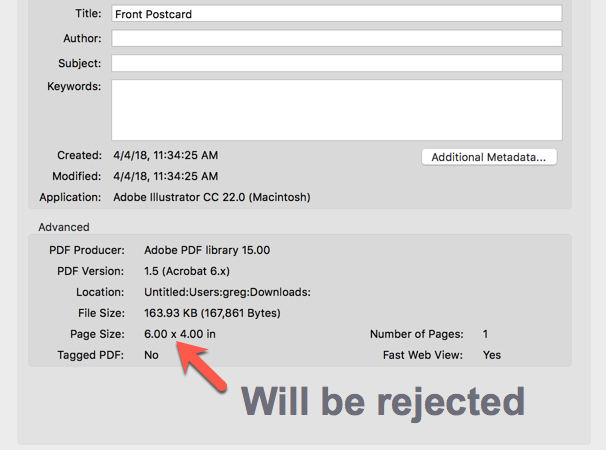
Task: Click the Advanced section heading
Action: (64, 227)
